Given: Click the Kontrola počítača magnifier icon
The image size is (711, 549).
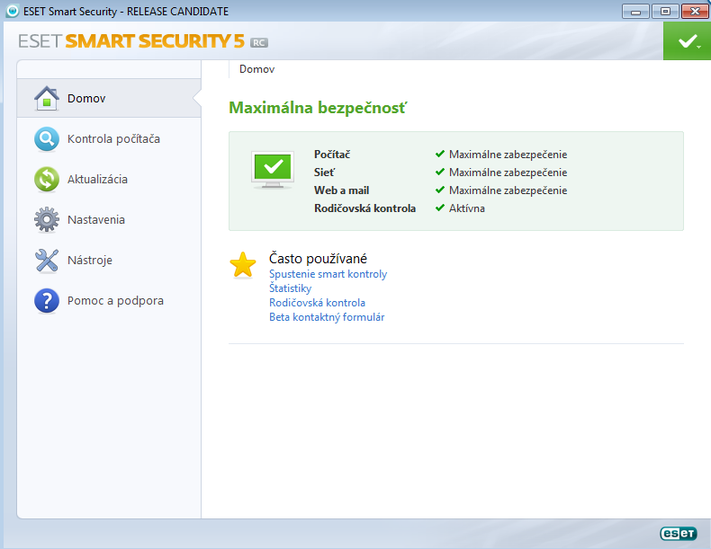Looking at the screenshot, I should coord(46,139).
